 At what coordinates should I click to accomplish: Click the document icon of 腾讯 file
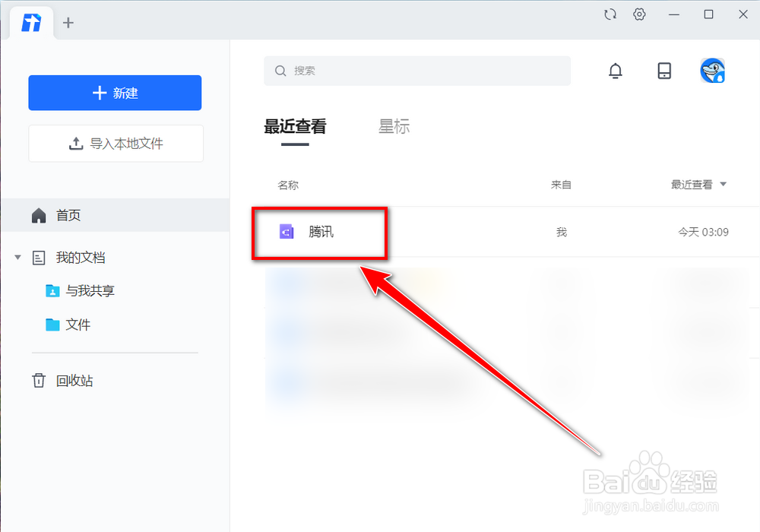click(x=286, y=233)
